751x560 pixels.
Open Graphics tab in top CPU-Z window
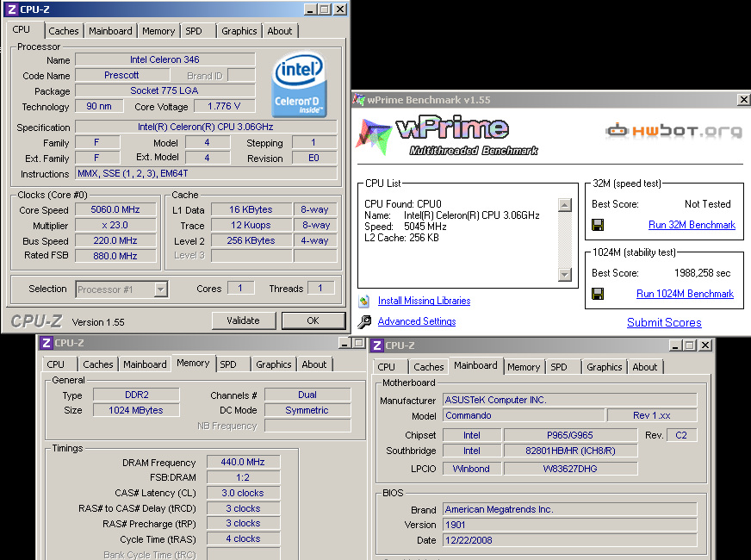pos(239,31)
